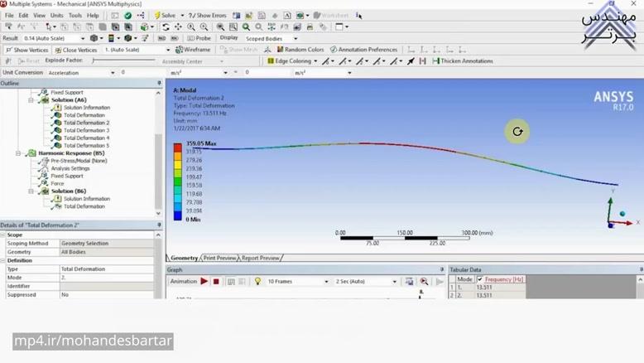Click the green checkmark toolbar icon

(128, 16)
